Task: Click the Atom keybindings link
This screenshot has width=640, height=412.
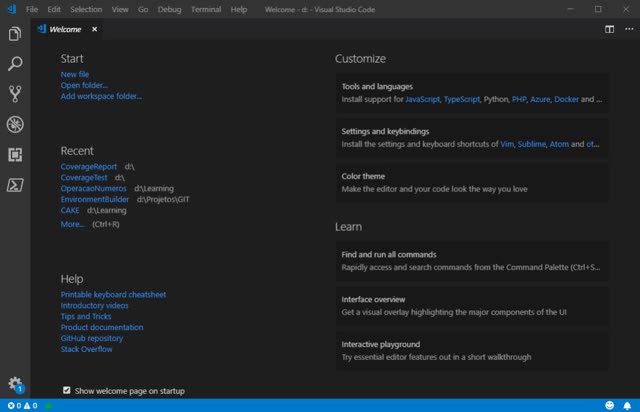Action: click(x=559, y=144)
